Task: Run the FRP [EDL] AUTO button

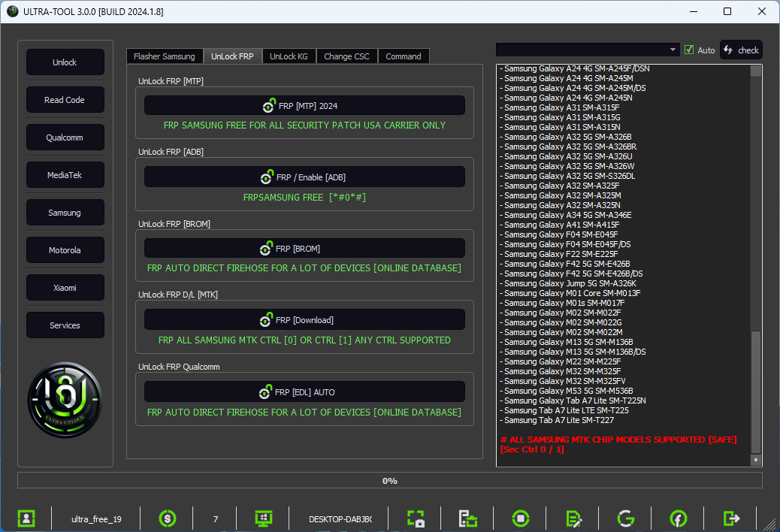Action: coord(304,391)
